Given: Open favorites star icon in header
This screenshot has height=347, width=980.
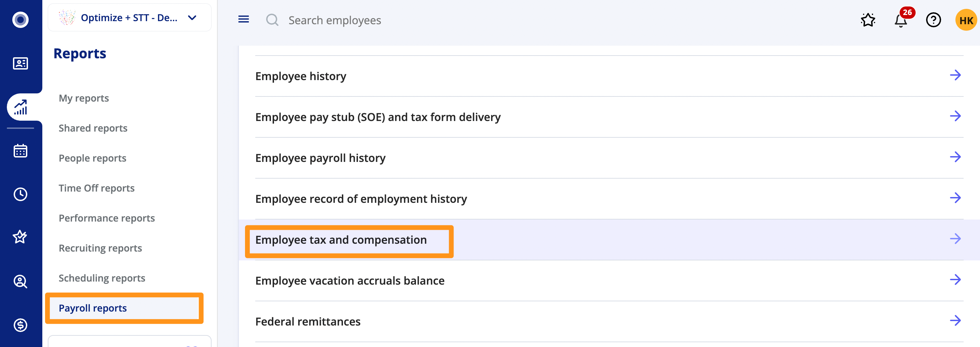Looking at the screenshot, I should click(x=868, y=20).
